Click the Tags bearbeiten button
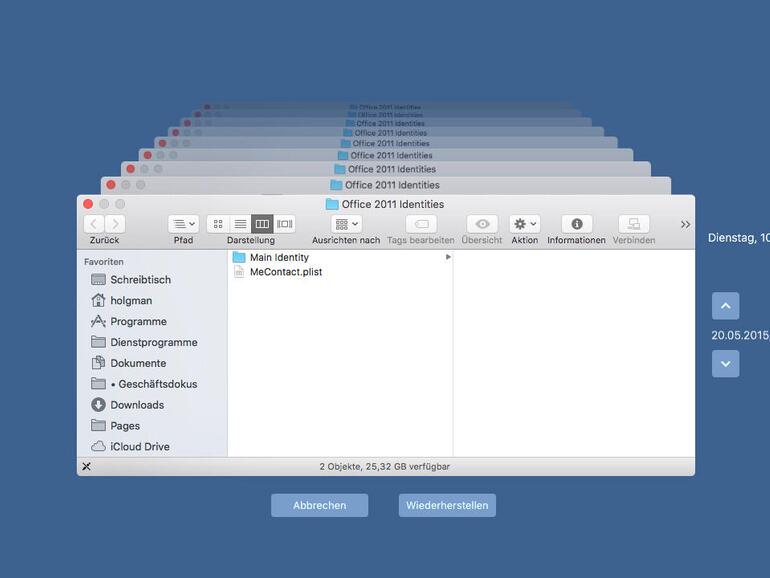The height and width of the screenshot is (578, 770). [x=421, y=224]
